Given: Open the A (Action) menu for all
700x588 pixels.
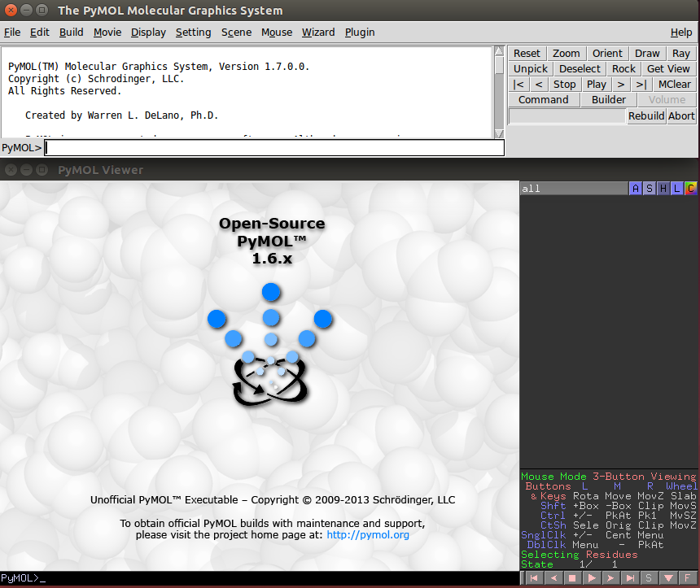Looking at the screenshot, I should pyautogui.click(x=636, y=189).
